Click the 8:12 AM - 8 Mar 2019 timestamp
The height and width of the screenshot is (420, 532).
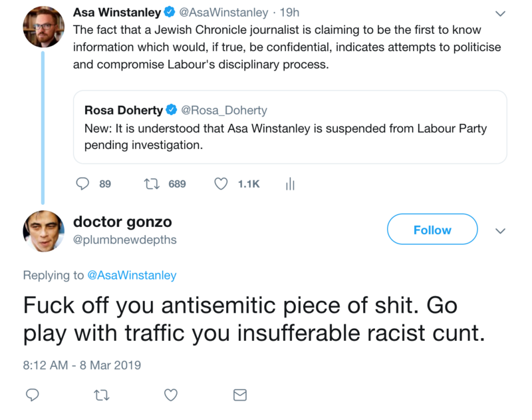coord(82,365)
